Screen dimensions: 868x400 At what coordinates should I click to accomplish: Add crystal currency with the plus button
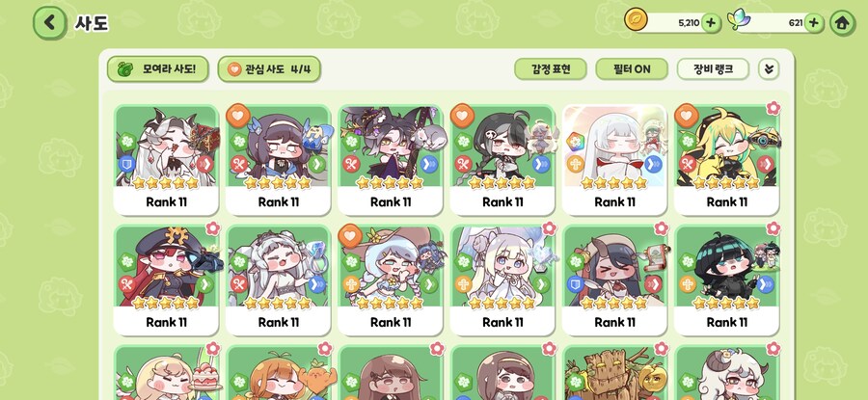813,23
